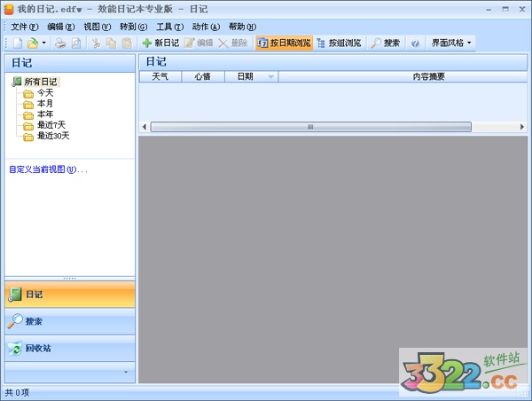Click the Copy icon
The width and height of the screenshot is (532, 401).
[111, 43]
